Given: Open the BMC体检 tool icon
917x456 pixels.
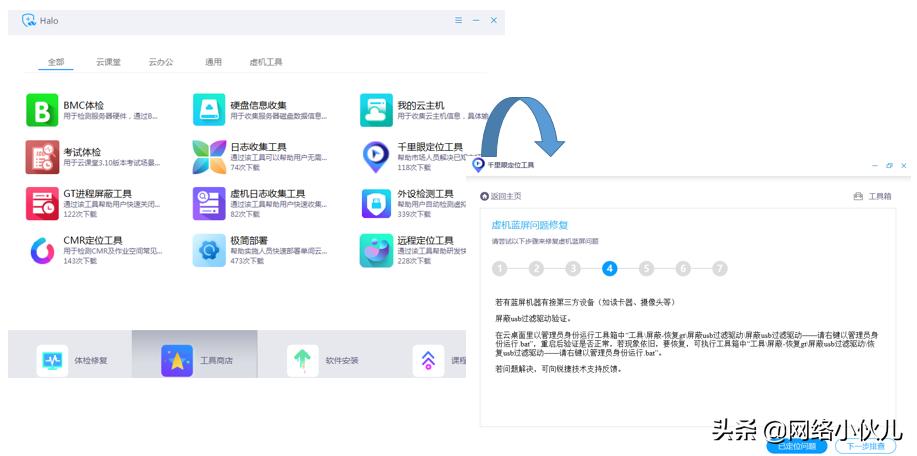Looking at the screenshot, I should tap(42, 110).
